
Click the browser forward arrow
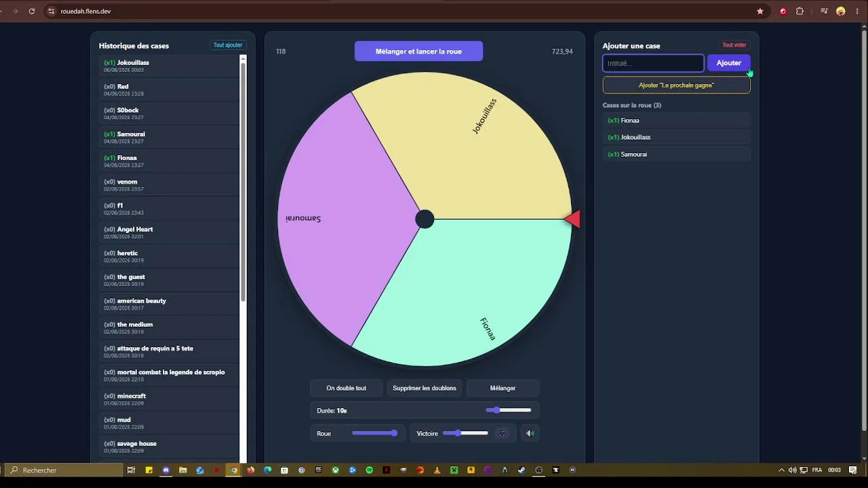point(14,11)
